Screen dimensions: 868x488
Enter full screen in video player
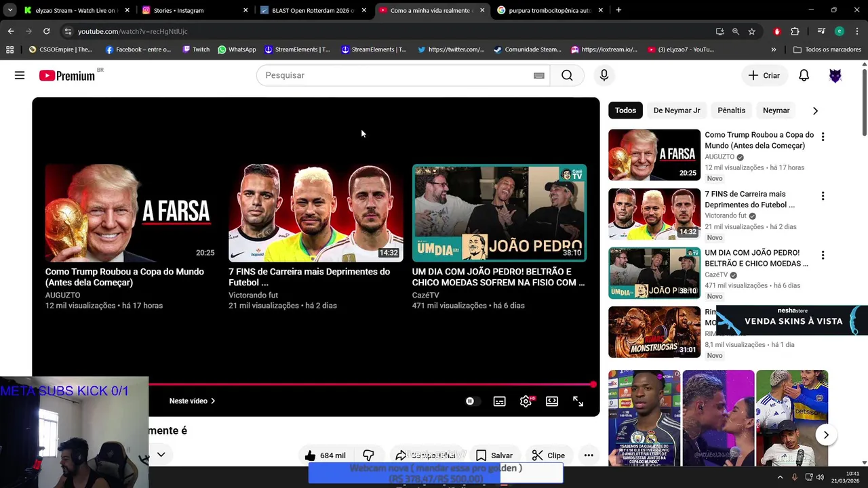[578, 401]
